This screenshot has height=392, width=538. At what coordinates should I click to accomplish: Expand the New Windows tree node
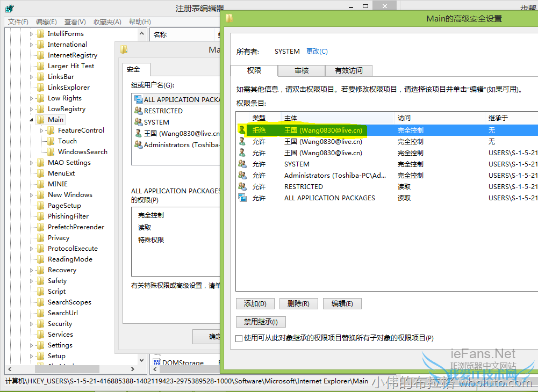pyautogui.click(x=31, y=195)
